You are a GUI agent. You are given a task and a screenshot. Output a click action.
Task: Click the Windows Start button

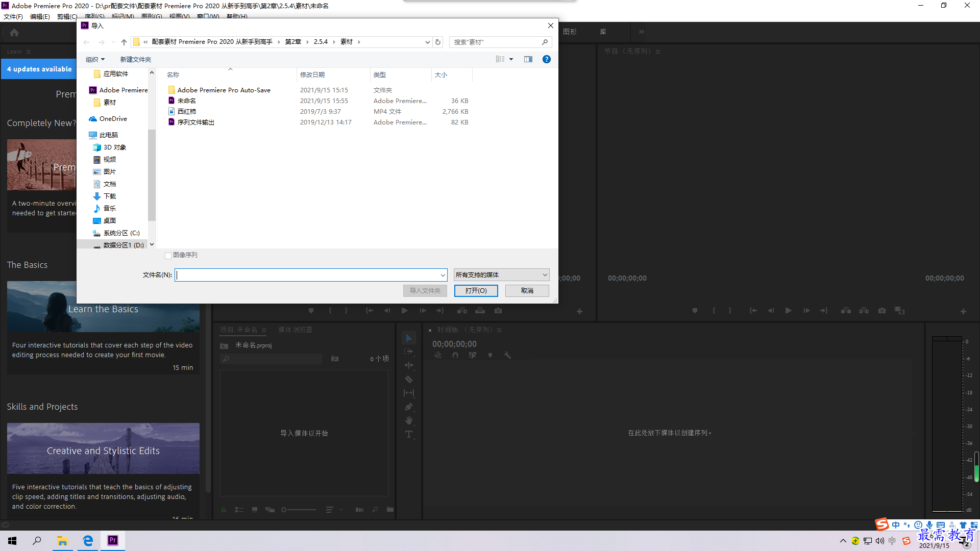point(12,541)
